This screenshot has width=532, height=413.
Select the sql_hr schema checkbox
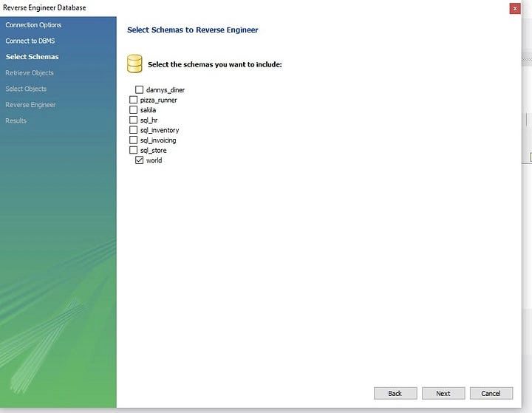pyautogui.click(x=134, y=120)
